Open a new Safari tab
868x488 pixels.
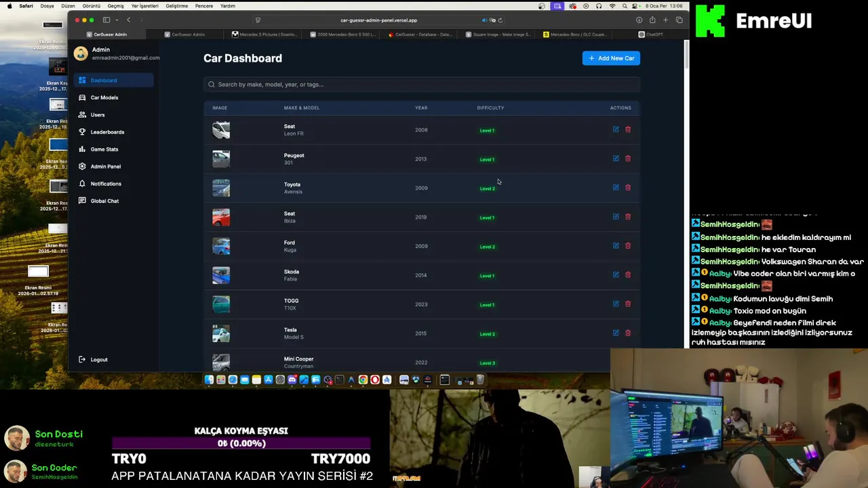click(666, 20)
